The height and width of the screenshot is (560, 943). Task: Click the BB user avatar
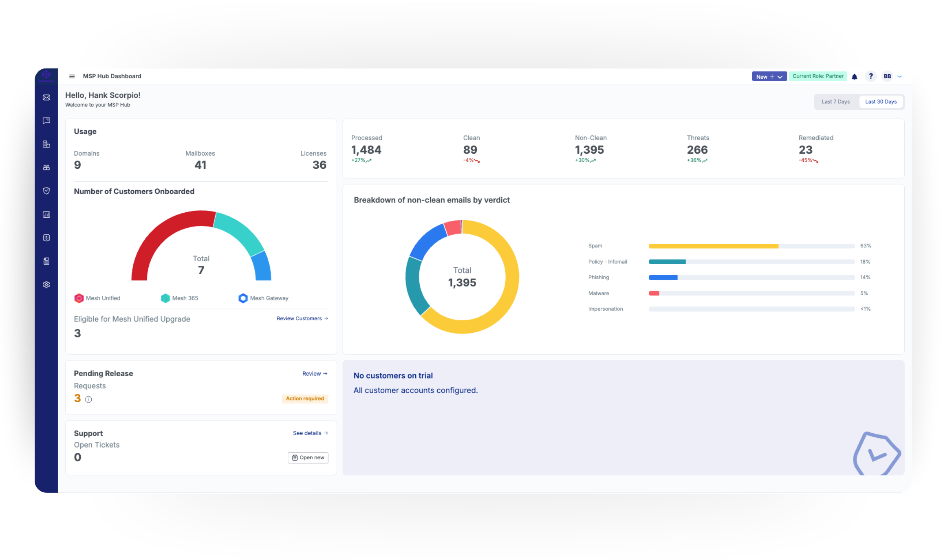(x=887, y=76)
